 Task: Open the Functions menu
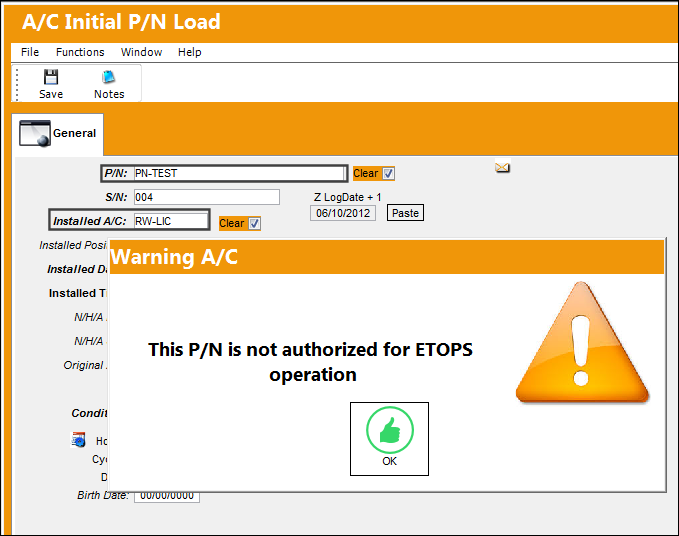80,52
